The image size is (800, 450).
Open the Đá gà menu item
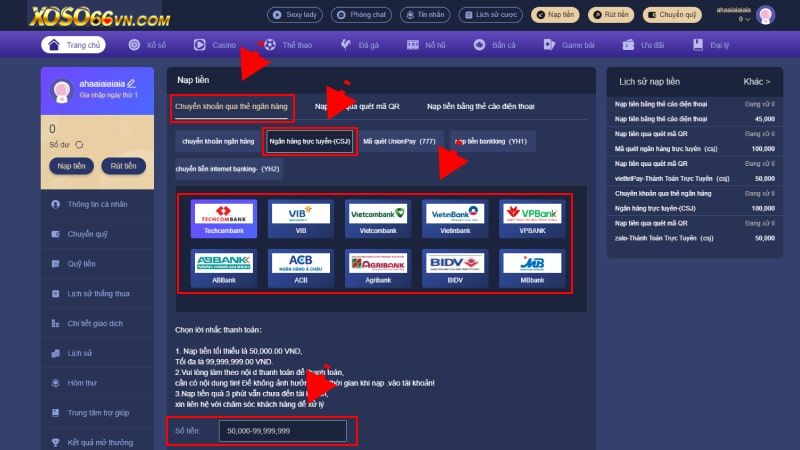pyautogui.click(x=360, y=45)
